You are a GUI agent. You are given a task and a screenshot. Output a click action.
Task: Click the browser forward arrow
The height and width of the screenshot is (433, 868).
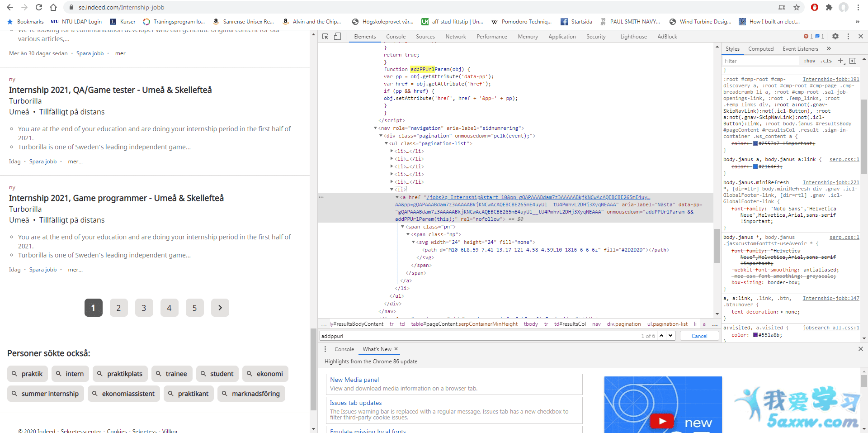pos(24,7)
